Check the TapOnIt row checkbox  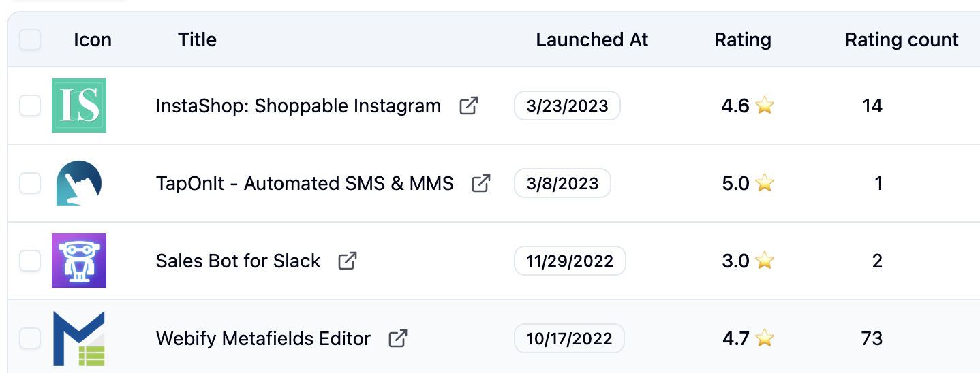coord(30,183)
